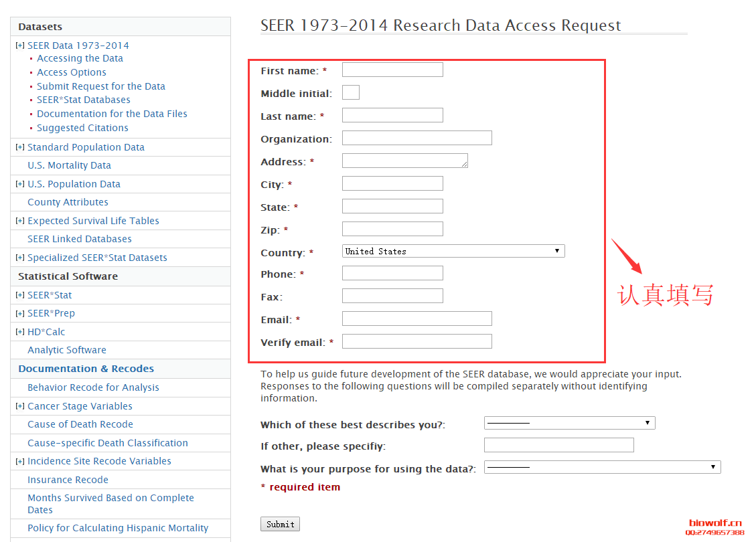Open Expected Survival Life Tables link
The height and width of the screenshot is (542, 756).
point(93,221)
